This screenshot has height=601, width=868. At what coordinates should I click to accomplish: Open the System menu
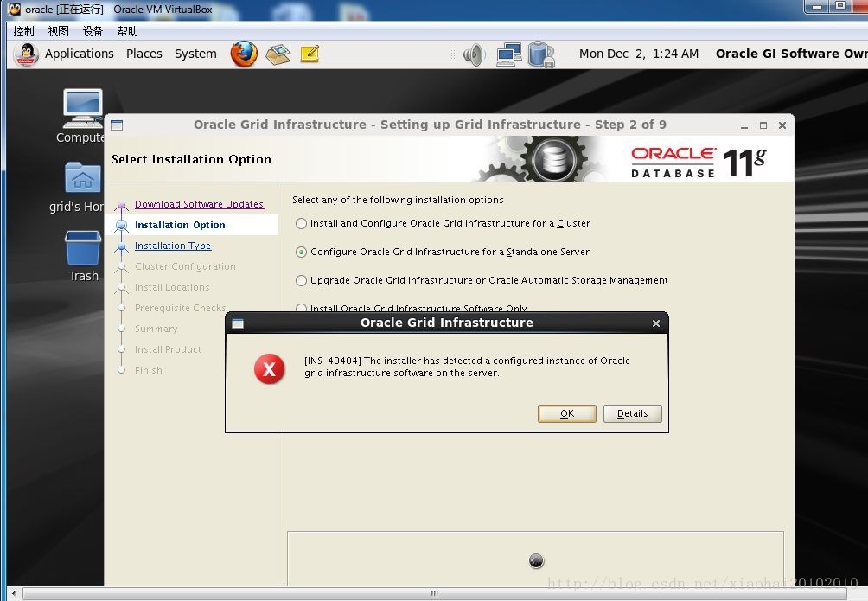[195, 54]
